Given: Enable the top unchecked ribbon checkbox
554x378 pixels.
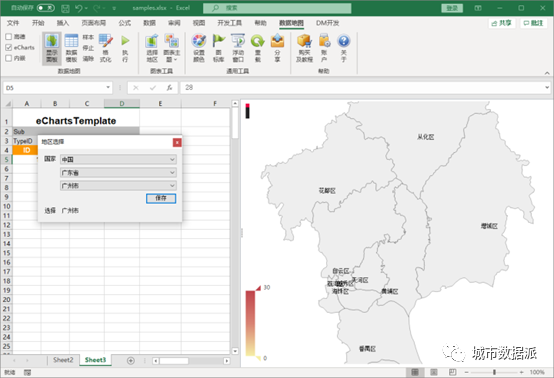Looking at the screenshot, I should pyautogui.click(x=9, y=36).
